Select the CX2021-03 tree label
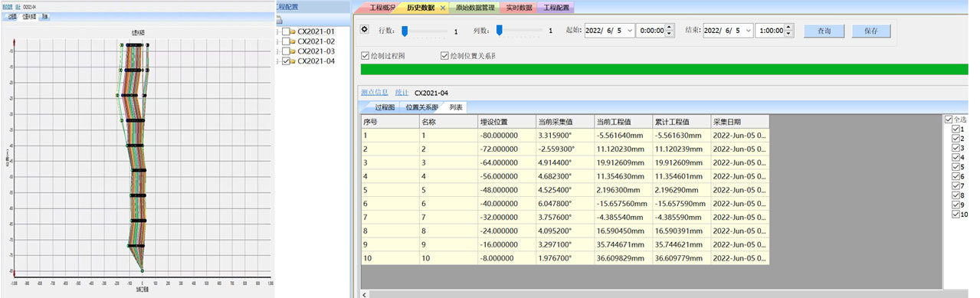 point(316,51)
